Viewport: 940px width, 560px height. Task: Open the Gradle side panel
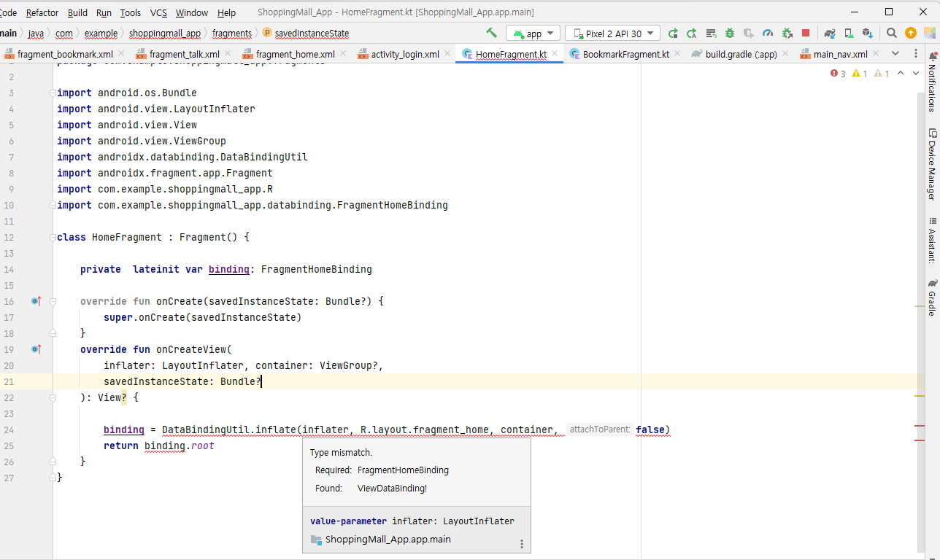tap(932, 297)
